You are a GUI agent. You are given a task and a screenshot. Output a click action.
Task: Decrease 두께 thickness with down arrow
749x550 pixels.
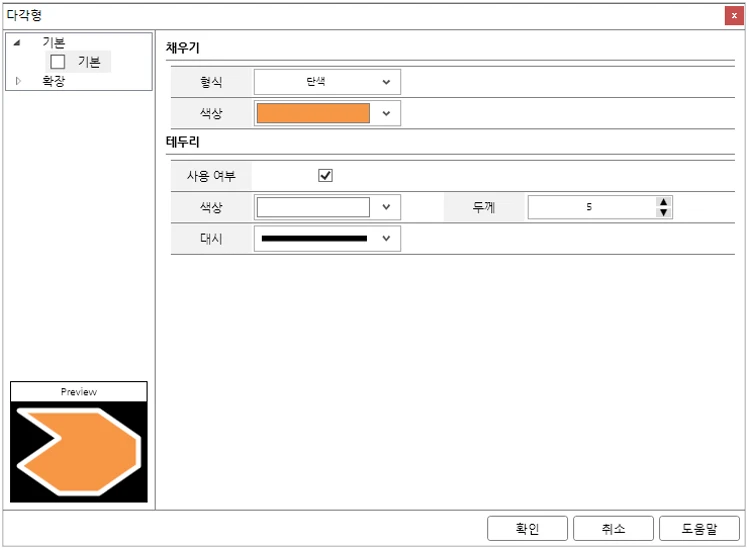click(x=663, y=213)
